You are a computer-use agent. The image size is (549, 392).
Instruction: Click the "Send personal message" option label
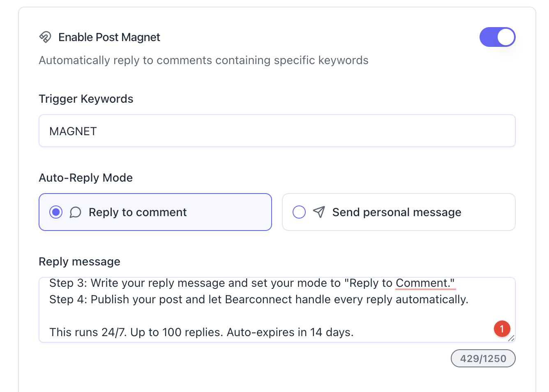coord(397,212)
